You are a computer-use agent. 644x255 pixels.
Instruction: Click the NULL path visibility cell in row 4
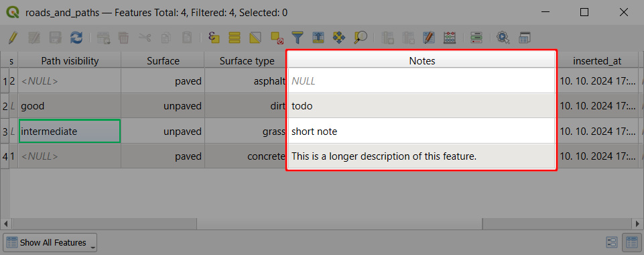pyautogui.click(x=70, y=156)
